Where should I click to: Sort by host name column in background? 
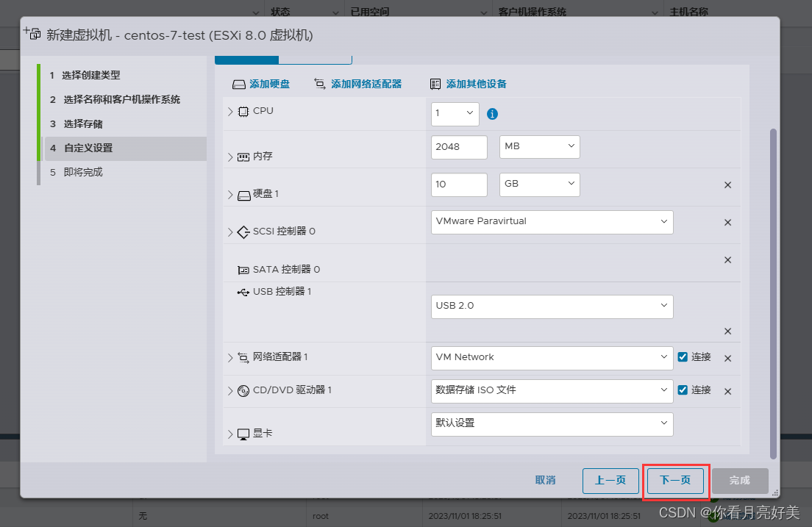pyautogui.click(x=688, y=12)
